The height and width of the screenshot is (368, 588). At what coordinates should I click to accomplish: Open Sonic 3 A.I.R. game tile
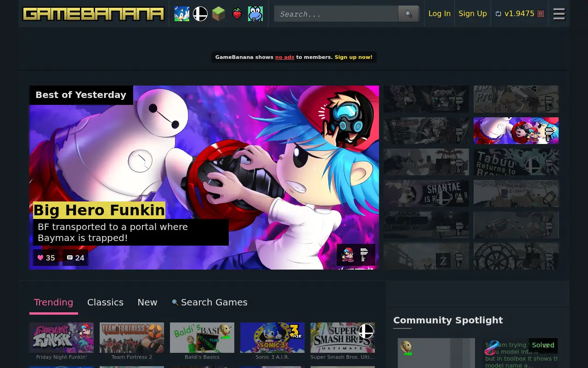click(272, 341)
